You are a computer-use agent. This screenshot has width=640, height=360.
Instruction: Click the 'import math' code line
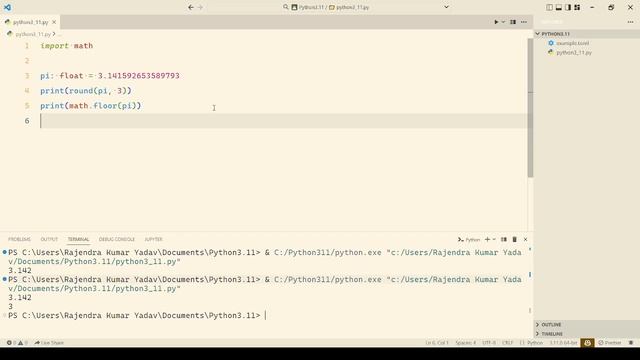point(67,46)
